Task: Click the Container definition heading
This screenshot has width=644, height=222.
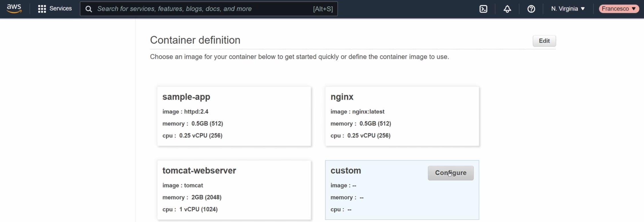Action: (x=195, y=40)
